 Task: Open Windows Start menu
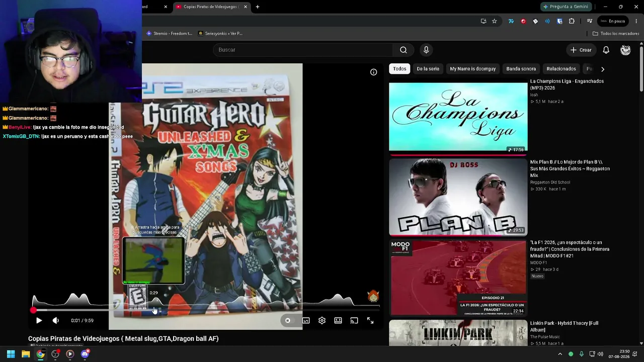[11, 354]
